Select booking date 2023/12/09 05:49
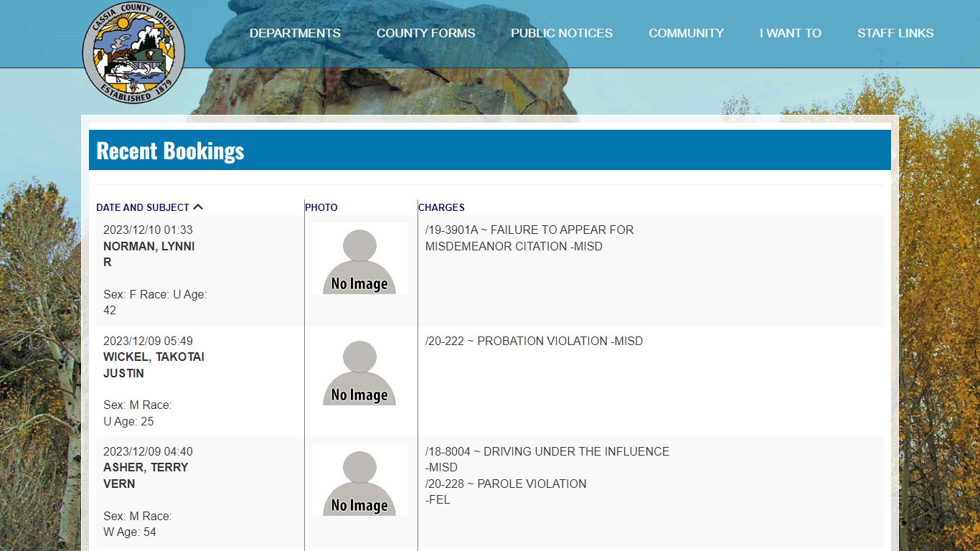Image resolution: width=980 pixels, height=551 pixels. [x=148, y=341]
